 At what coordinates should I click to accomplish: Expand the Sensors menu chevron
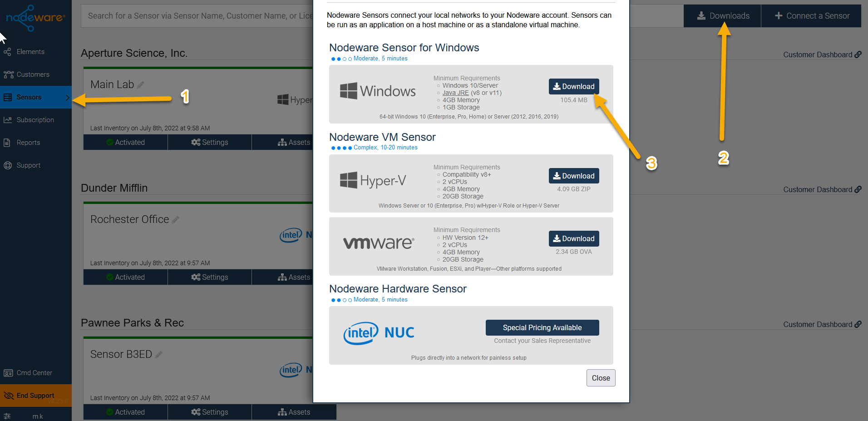(x=67, y=97)
